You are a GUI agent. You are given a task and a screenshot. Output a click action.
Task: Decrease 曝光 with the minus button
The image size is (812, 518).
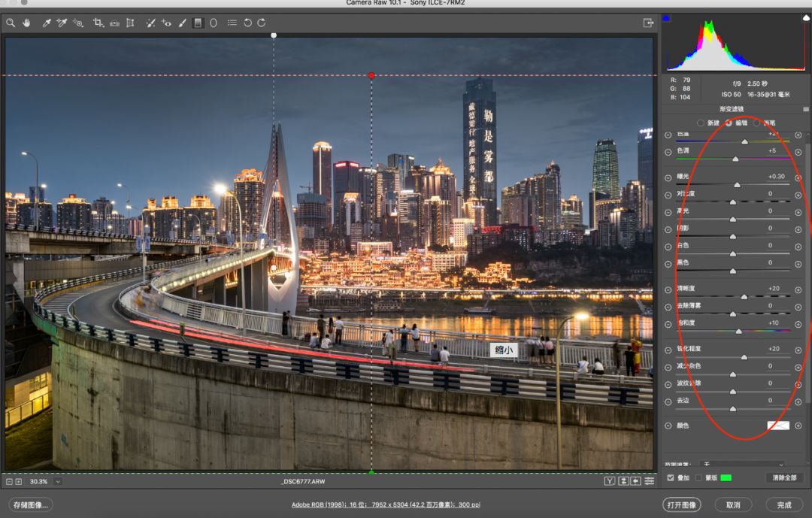pyautogui.click(x=668, y=177)
